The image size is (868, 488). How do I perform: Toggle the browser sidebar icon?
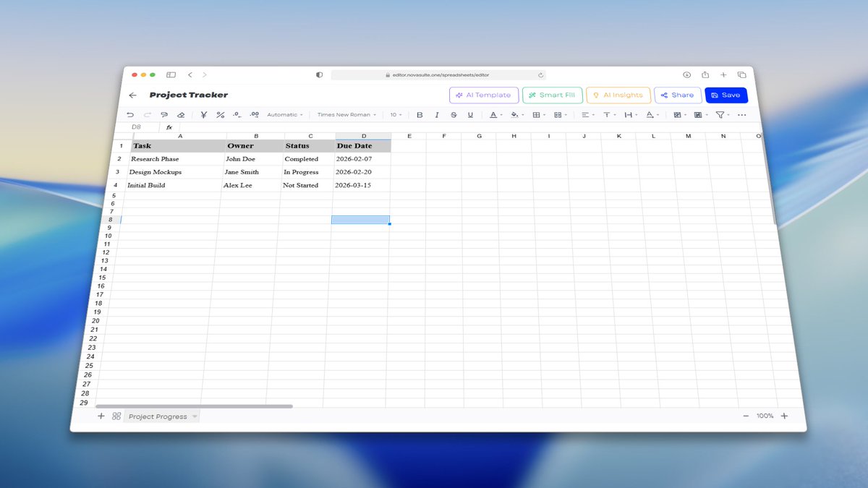tap(171, 74)
